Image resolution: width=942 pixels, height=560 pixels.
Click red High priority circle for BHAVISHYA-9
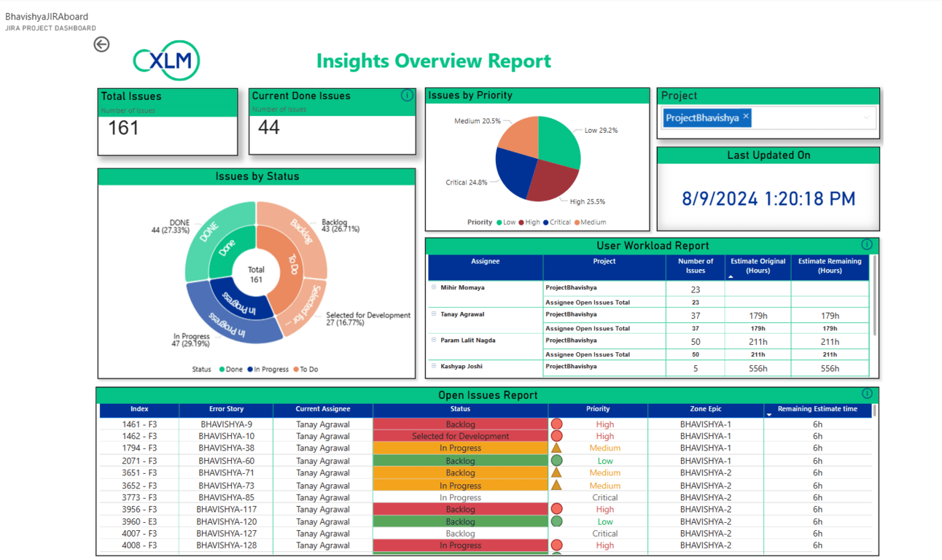point(556,424)
